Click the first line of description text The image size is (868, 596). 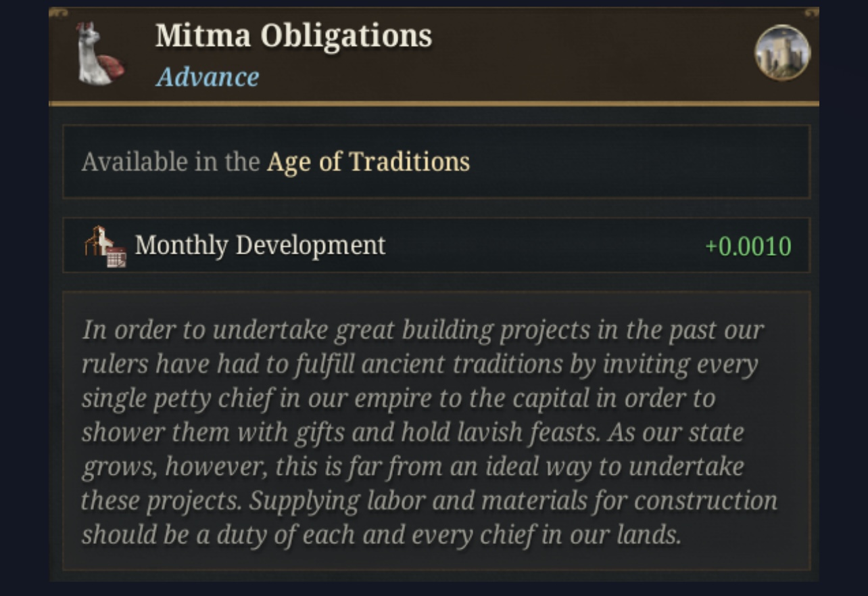423,331
